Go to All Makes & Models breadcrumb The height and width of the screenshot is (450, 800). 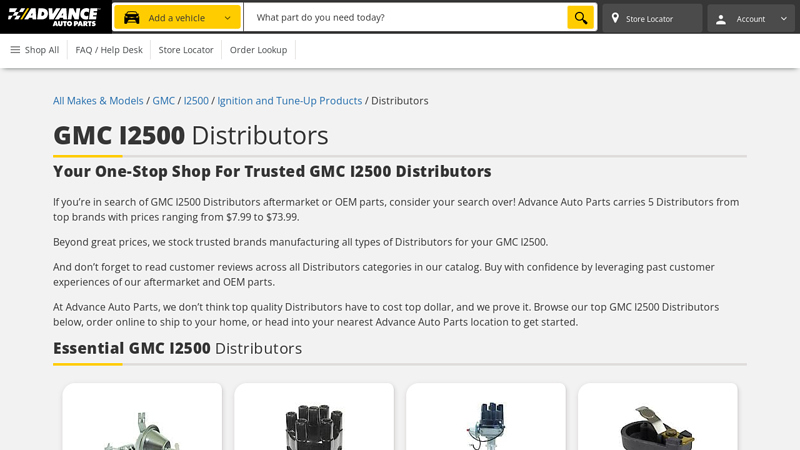(98, 101)
